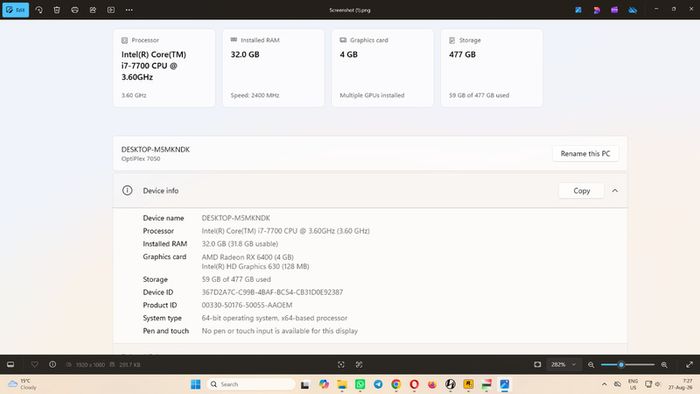The height and width of the screenshot is (394, 700).
Task: Zoom in with the plus magnifier
Action: 664,365
